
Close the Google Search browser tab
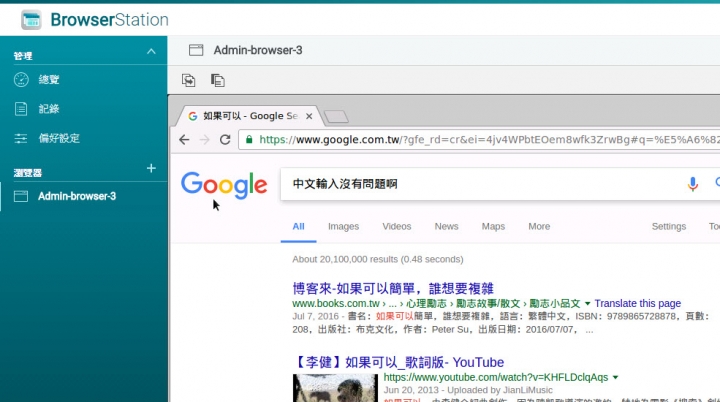[x=309, y=116]
